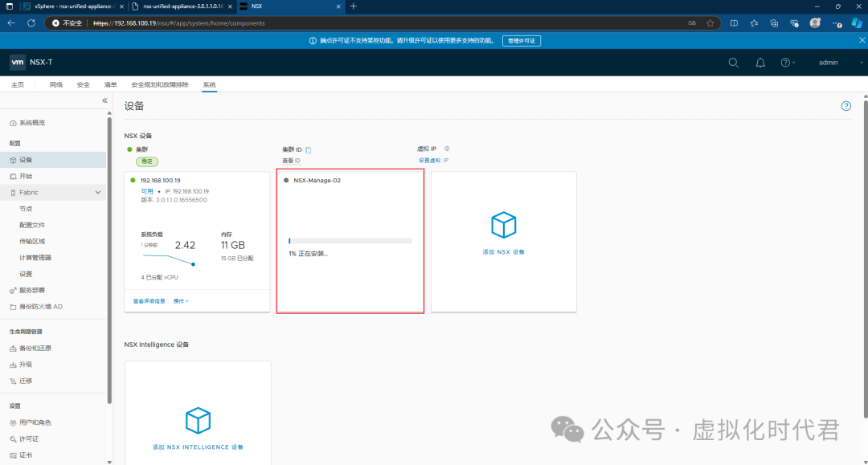The height and width of the screenshot is (465, 868).
Task: Open browser tab actions menu icon
Action: pos(10,6)
